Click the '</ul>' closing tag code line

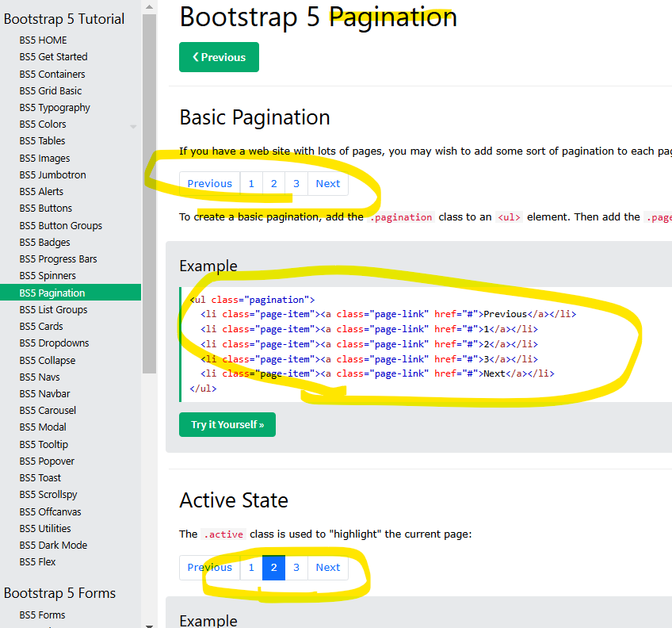coord(203,389)
